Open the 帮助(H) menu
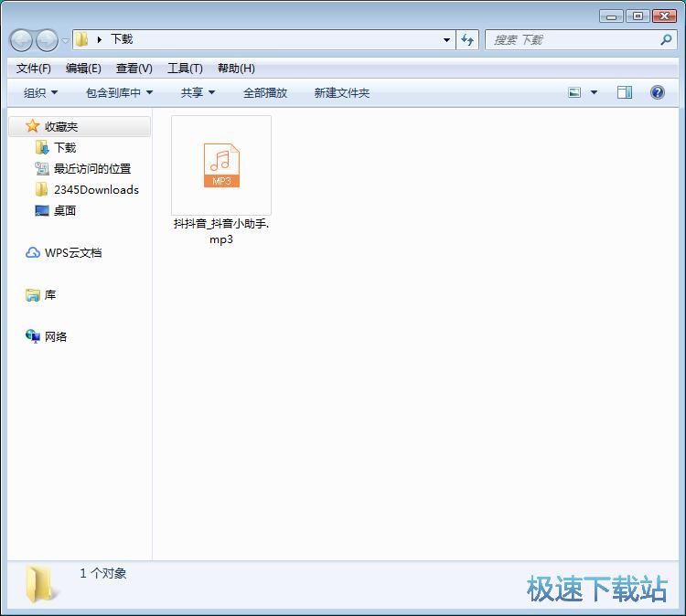This screenshot has height=616, width=686. pyautogui.click(x=236, y=69)
